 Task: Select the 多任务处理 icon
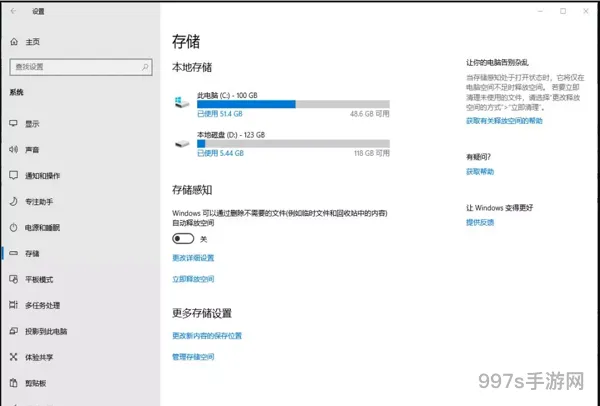pyautogui.click(x=13, y=305)
